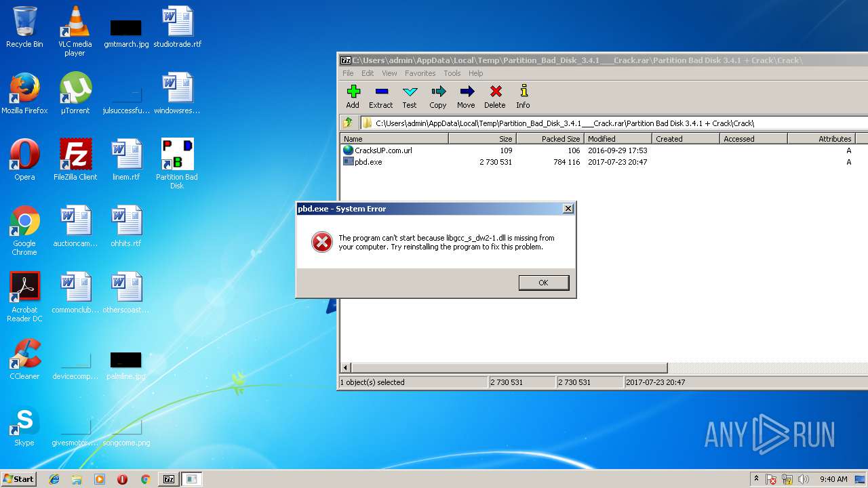
Task: Select the µTorrent desktop icon
Action: (75, 94)
